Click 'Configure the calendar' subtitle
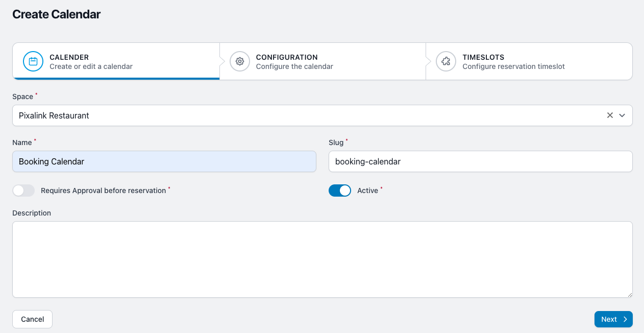The height and width of the screenshot is (333, 644). 294,66
